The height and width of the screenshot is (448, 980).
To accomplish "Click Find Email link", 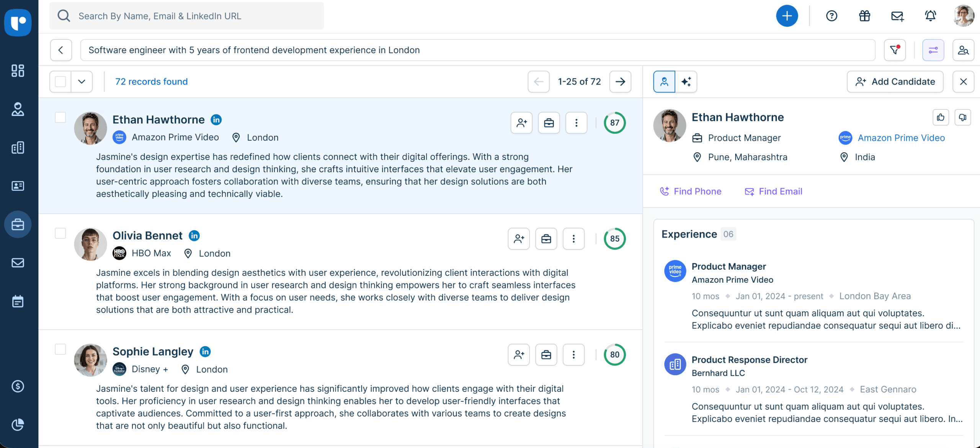I will (773, 191).
